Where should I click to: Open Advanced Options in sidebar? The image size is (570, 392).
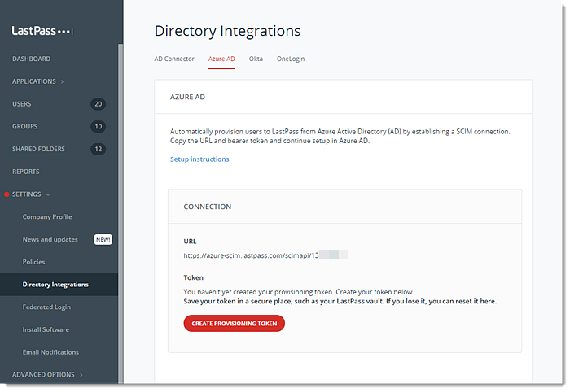tap(43, 375)
